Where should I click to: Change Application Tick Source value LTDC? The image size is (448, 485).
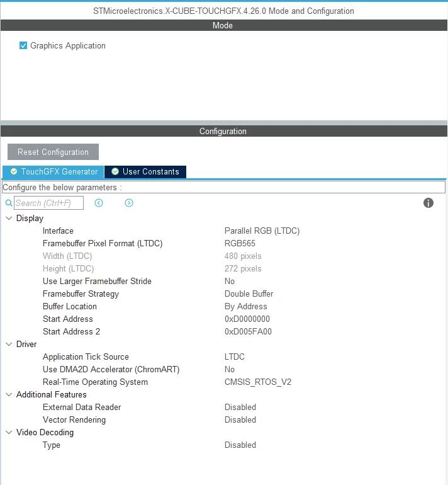tap(234, 357)
